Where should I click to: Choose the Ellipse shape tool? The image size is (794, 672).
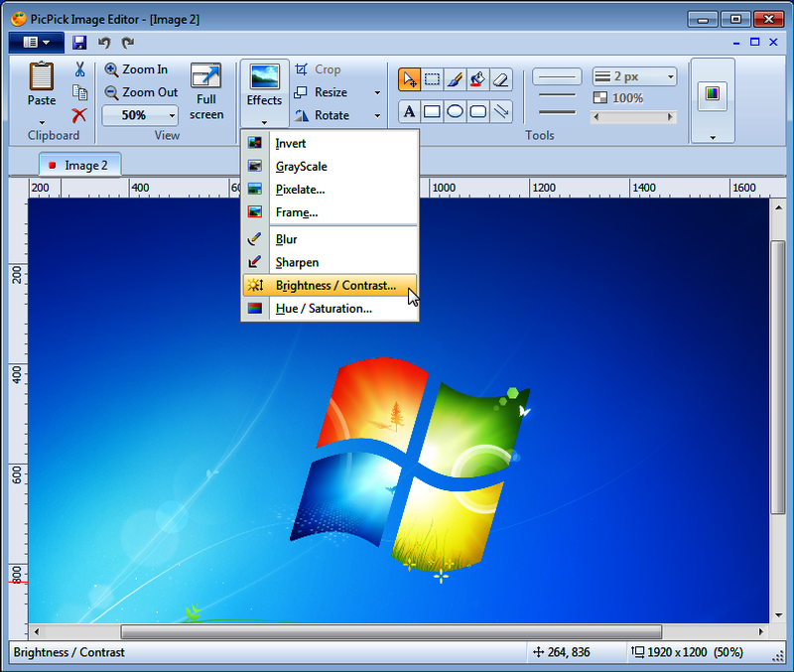(x=455, y=111)
